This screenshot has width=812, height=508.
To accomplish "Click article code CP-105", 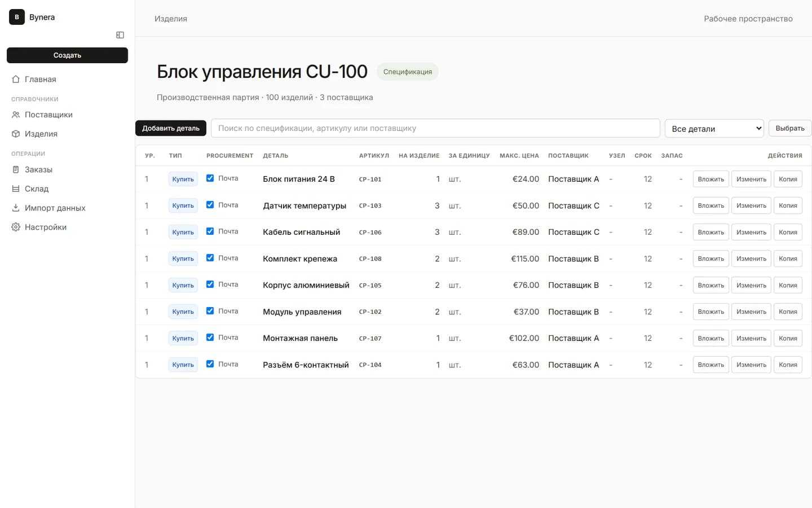I will point(370,286).
